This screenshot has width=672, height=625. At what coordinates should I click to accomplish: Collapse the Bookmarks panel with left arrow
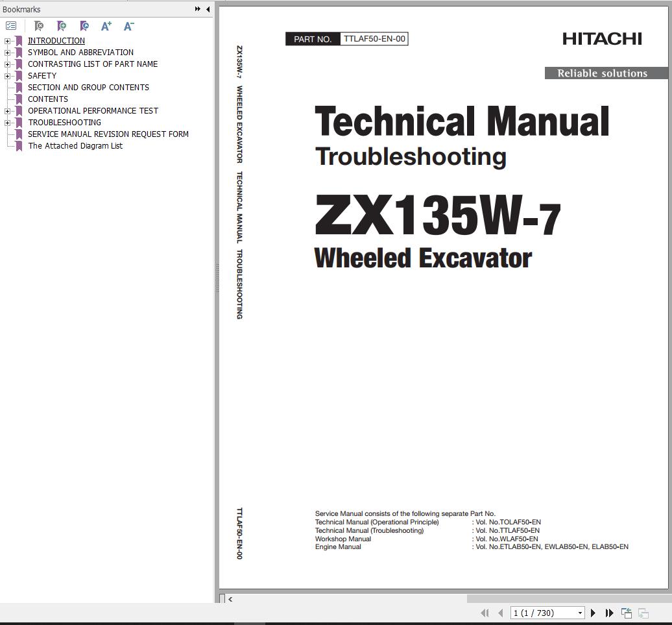coord(208,9)
